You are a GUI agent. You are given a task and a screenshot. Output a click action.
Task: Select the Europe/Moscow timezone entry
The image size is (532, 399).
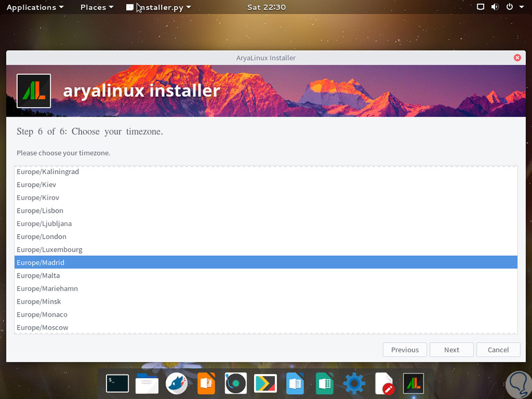coord(43,327)
